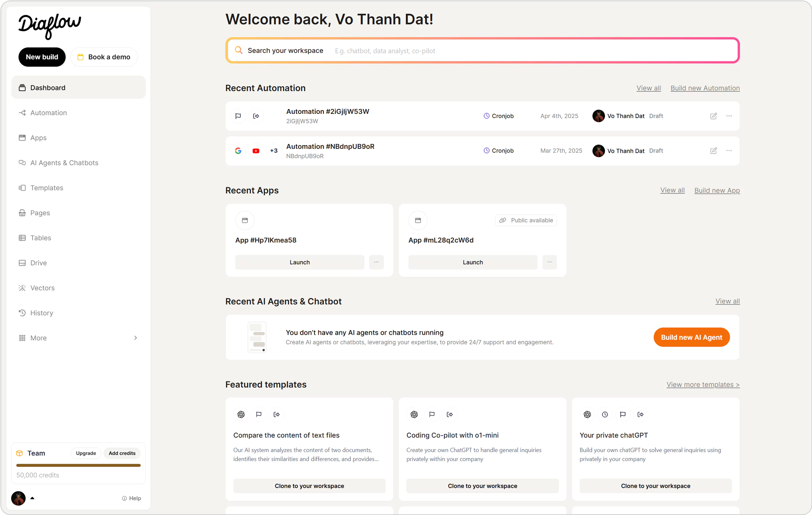Select the Templates icon

pos(22,188)
